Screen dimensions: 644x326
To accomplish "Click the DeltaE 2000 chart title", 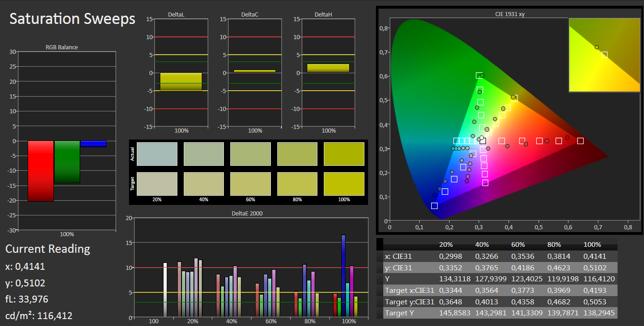I will [x=248, y=213].
